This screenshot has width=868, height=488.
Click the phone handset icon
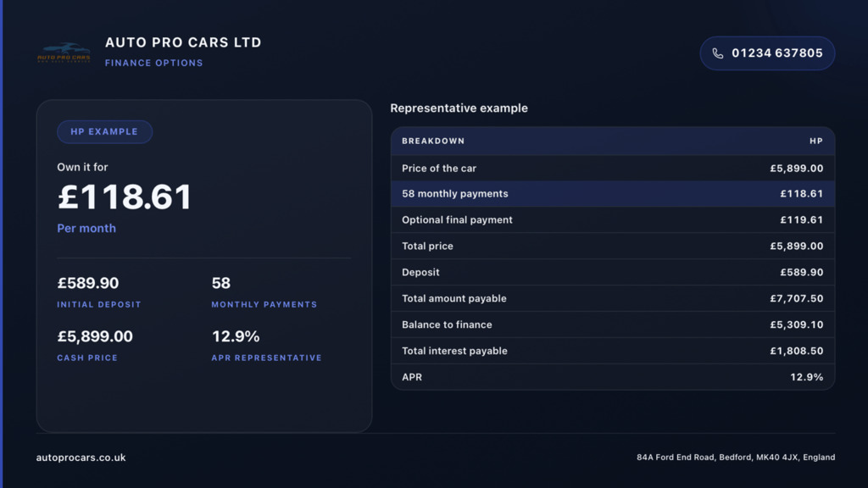click(717, 53)
